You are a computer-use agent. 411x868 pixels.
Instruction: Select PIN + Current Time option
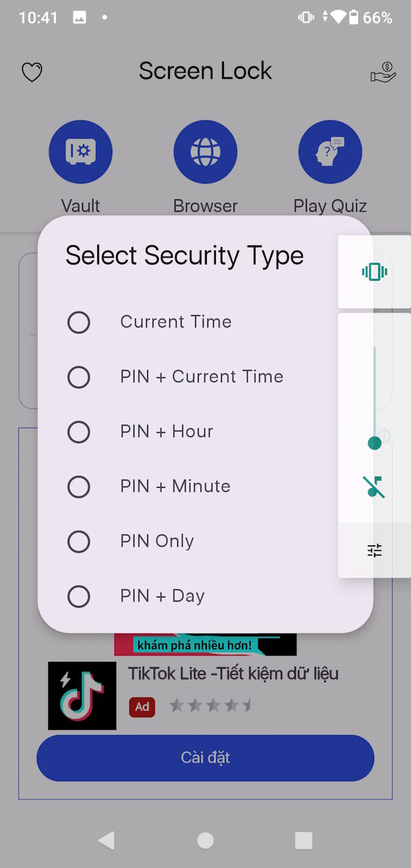pos(79,377)
